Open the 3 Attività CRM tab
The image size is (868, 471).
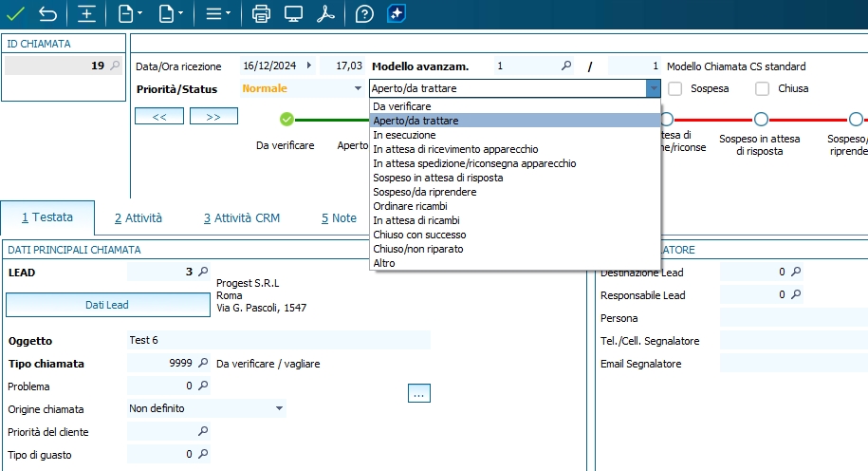point(242,218)
